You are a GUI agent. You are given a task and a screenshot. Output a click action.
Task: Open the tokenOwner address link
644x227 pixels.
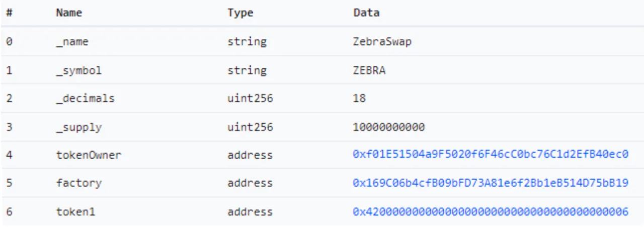pos(491,155)
